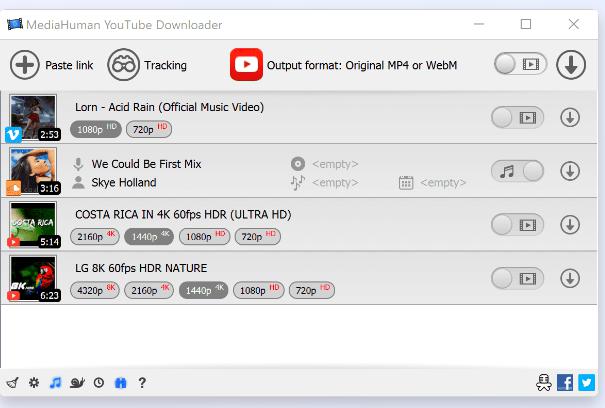Select 720p quality for LG 8K video
605x408 pixels.
312,290
